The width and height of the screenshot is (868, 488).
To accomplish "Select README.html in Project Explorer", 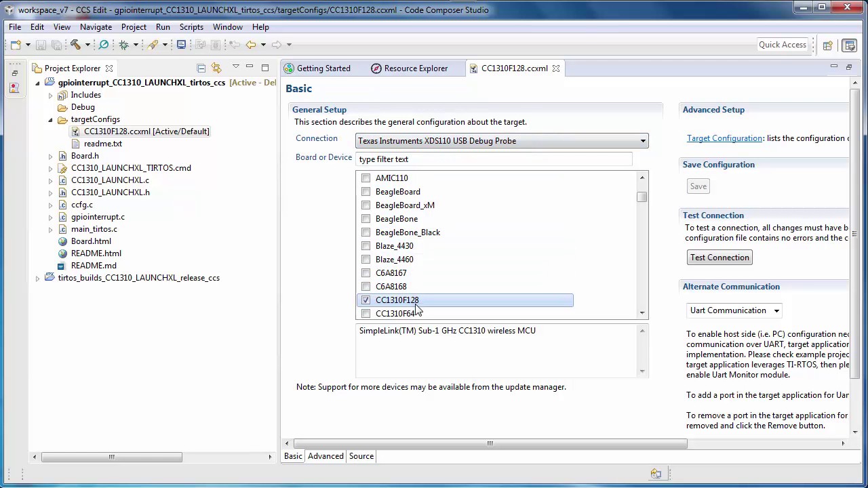I will pos(96,253).
